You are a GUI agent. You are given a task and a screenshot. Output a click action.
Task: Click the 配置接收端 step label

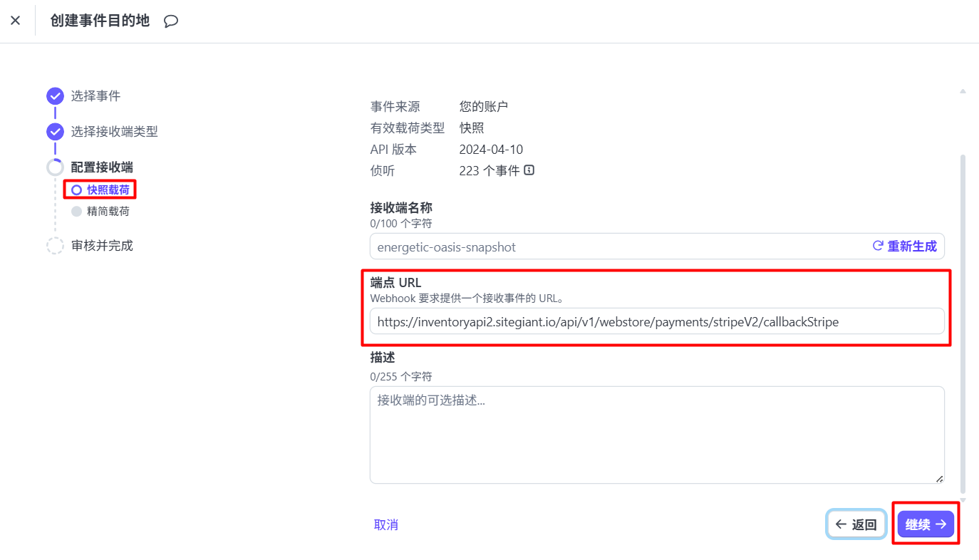pos(102,167)
